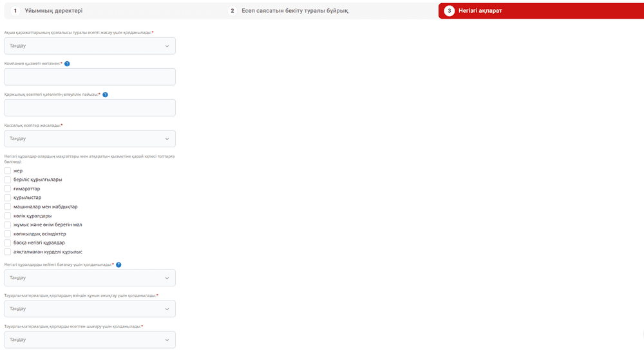Select the 'көлік құралдары' checkbox
Screen dimensions: 644x350
(8, 216)
